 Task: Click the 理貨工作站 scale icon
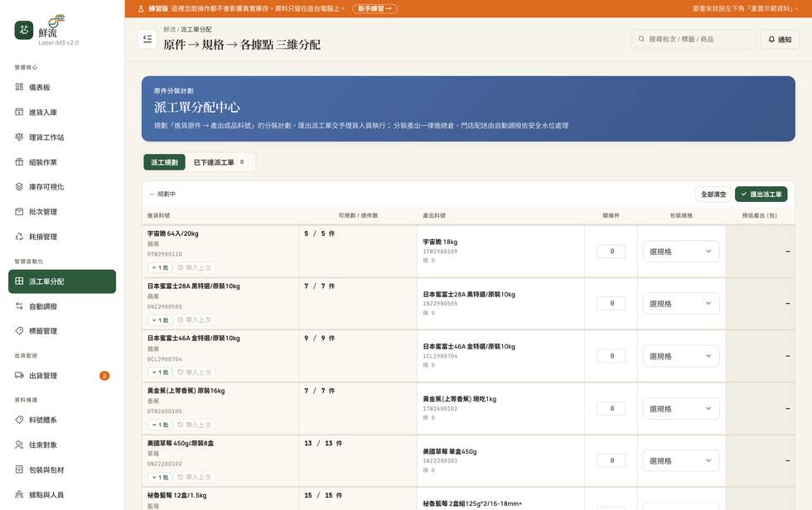click(x=19, y=137)
